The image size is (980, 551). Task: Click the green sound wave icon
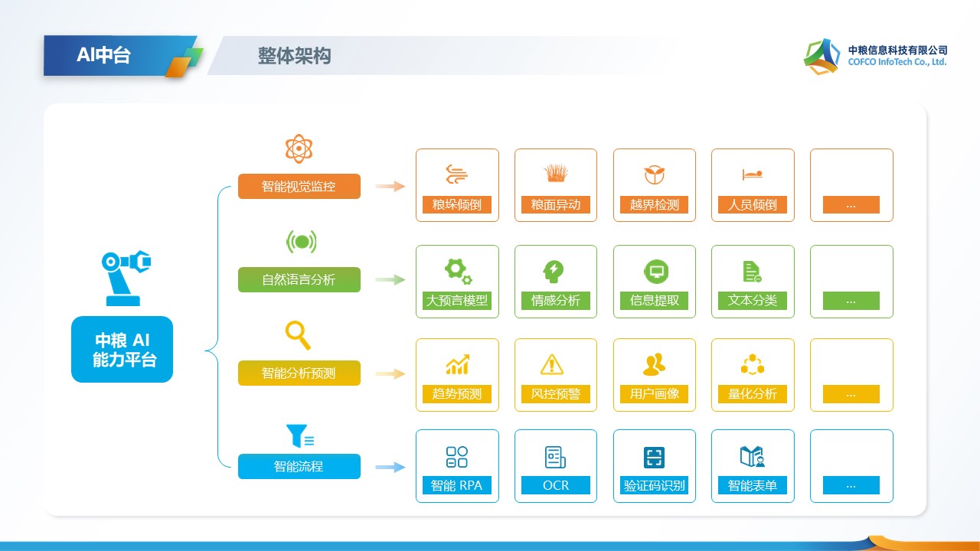click(301, 243)
